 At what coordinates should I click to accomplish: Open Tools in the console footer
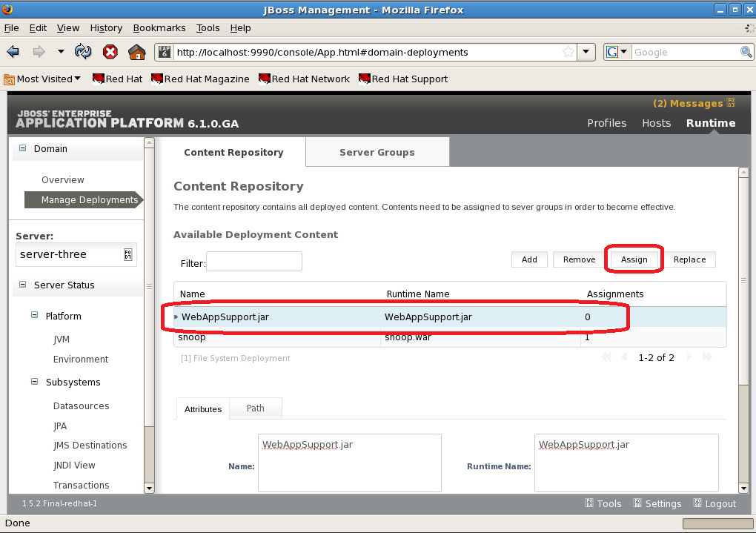pos(603,503)
